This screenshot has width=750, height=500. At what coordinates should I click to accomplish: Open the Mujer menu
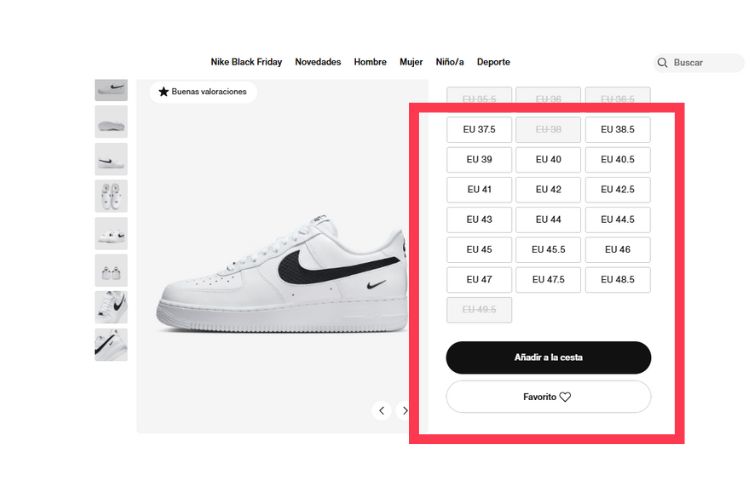point(411,62)
